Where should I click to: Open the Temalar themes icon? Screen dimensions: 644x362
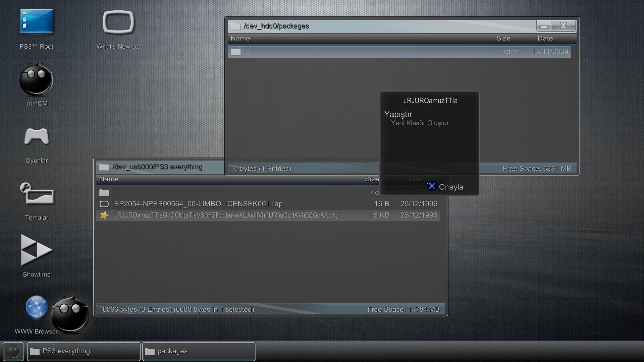(37, 193)
